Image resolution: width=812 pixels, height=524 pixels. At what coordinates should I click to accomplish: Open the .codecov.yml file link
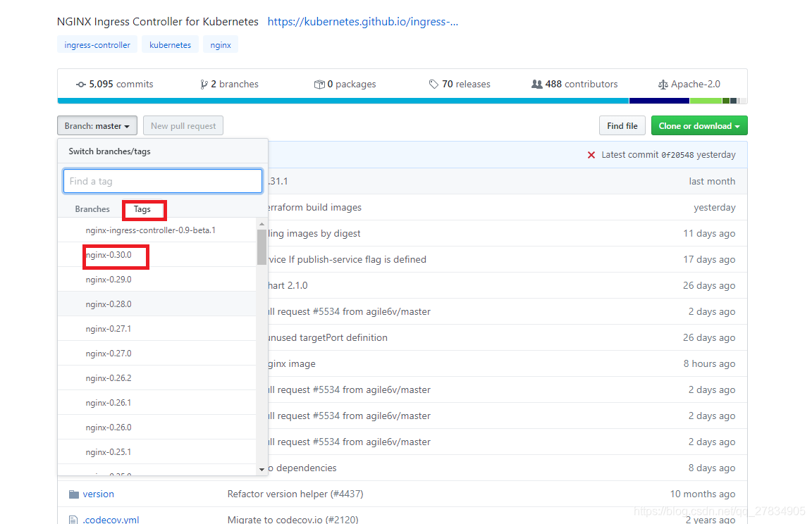pos(111,519)
